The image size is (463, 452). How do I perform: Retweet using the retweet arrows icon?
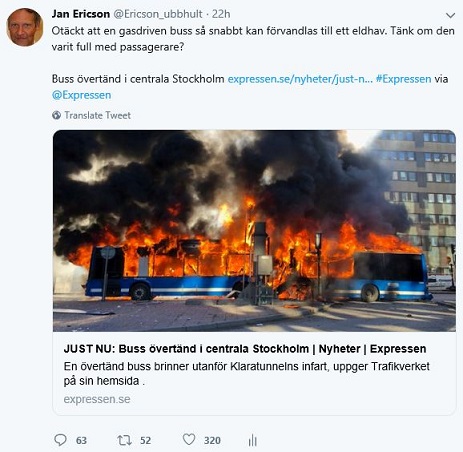[x=124, y=440]
